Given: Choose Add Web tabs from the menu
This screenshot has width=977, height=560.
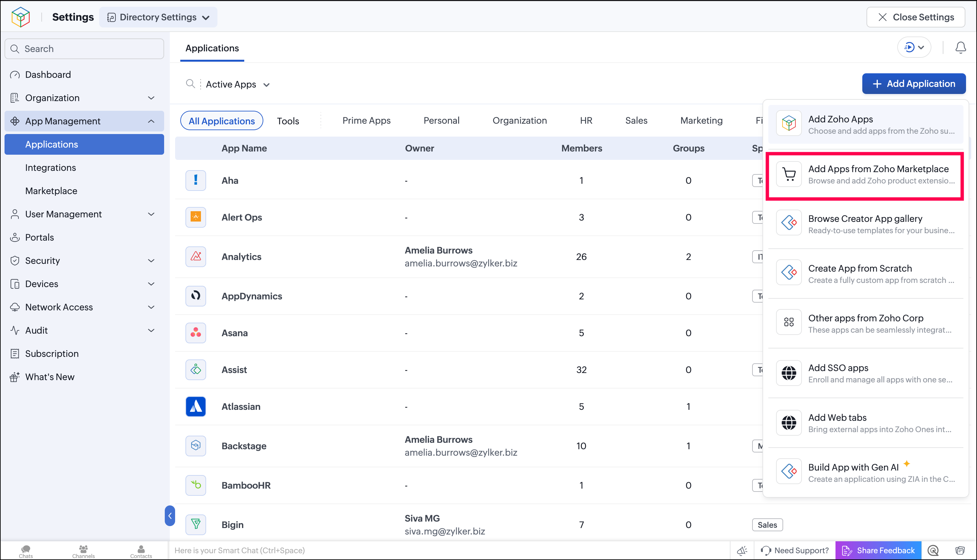Looking at the screenshot, I should pyautogui.click(x=866, y=423).
